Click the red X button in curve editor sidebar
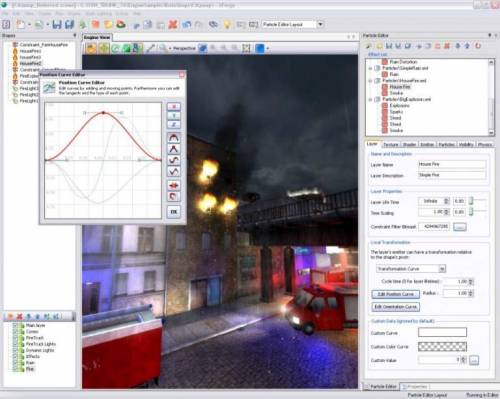500x399 pixels. coord(174,107)
